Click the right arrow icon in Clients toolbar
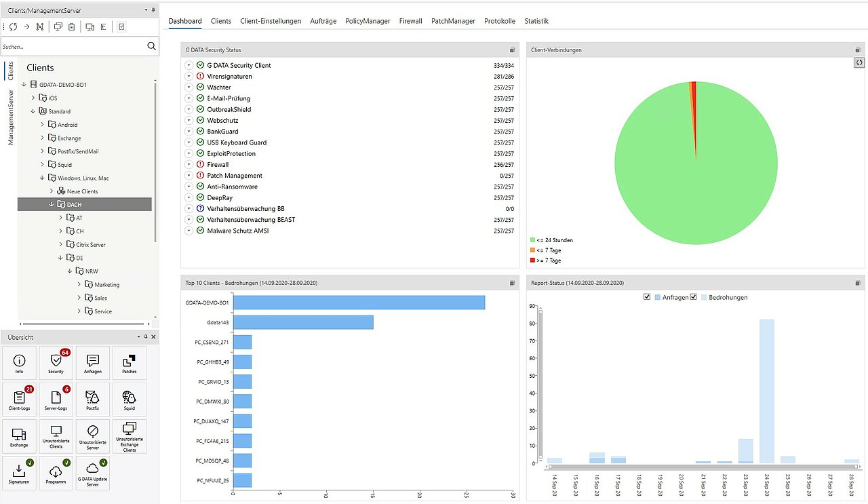This screenshot has width=868, height=504. click(x=26, y=27)
